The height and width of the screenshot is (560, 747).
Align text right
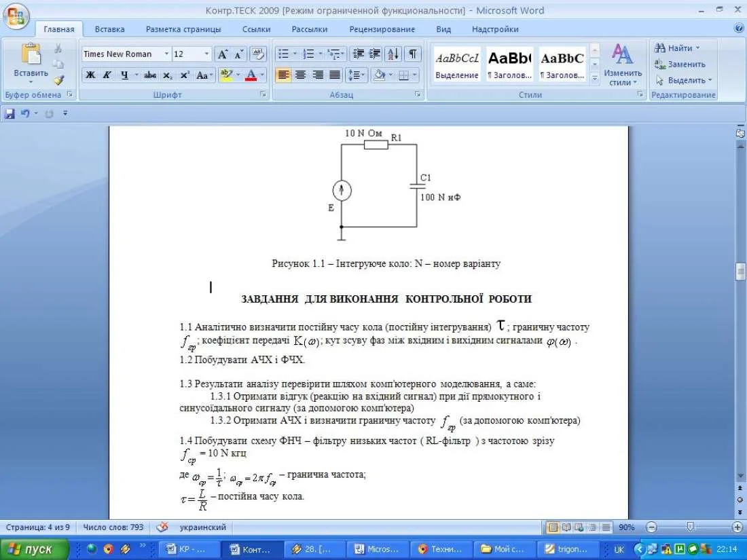(318, 75)
